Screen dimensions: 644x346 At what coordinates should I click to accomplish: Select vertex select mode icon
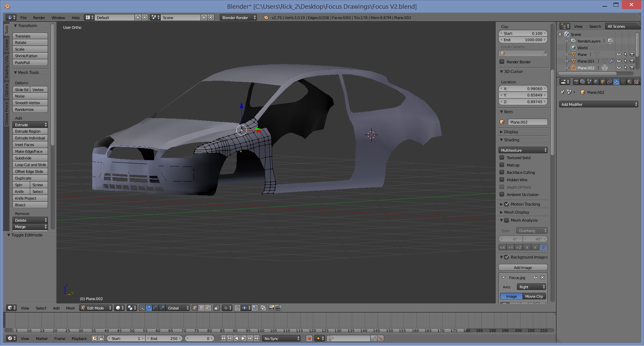195,308
